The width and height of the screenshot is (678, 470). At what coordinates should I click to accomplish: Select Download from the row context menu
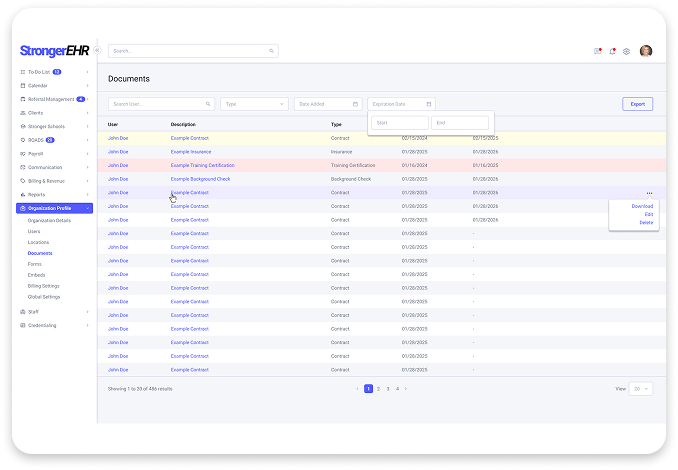point(642,206)
